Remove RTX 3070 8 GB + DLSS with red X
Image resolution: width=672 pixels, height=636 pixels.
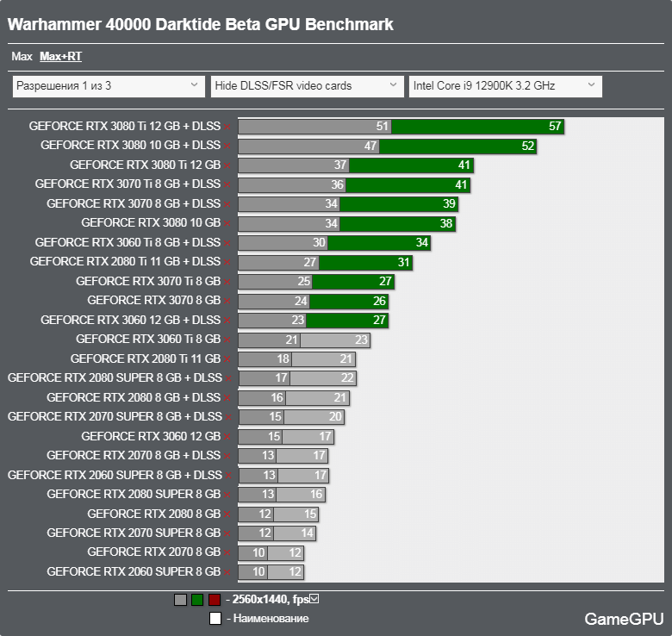[x=227, y=204]
